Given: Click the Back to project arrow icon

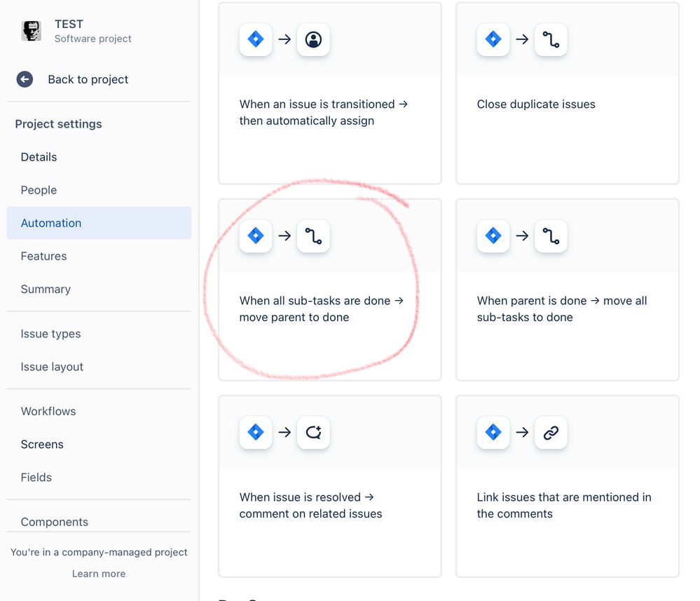Looking at the screenshot, I should (25, 79).
